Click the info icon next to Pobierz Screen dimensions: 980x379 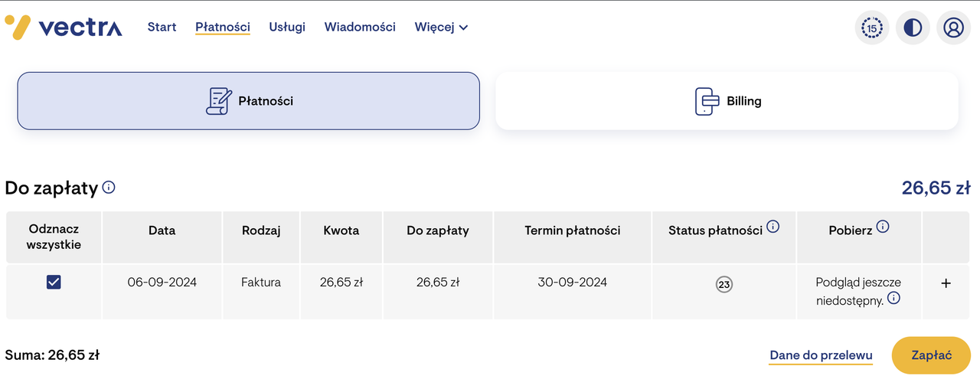click(883, 227)
